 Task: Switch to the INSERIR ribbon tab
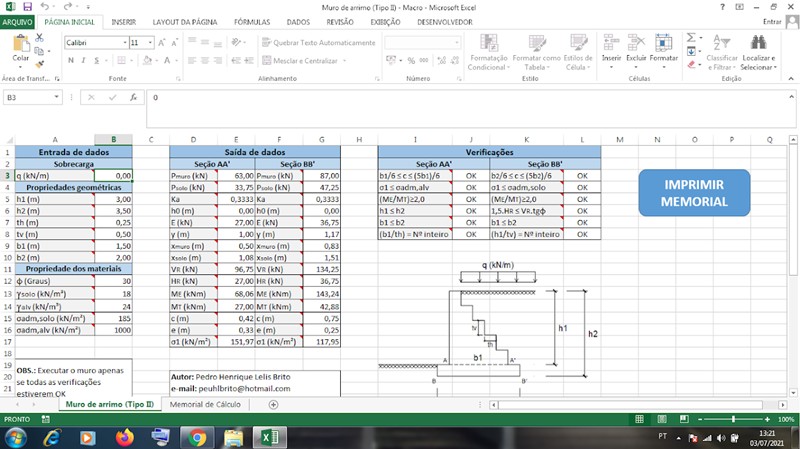(x=123, y=22)
